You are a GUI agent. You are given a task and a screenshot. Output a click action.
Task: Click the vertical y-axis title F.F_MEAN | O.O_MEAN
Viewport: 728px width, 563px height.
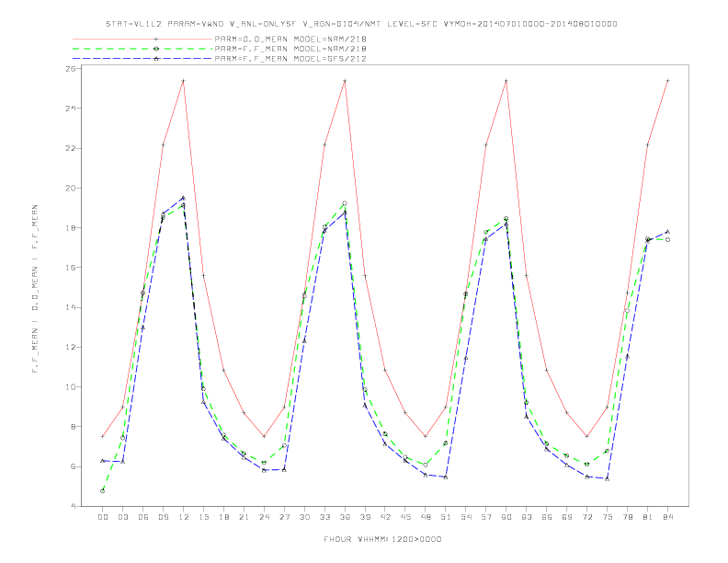(35, 289)
